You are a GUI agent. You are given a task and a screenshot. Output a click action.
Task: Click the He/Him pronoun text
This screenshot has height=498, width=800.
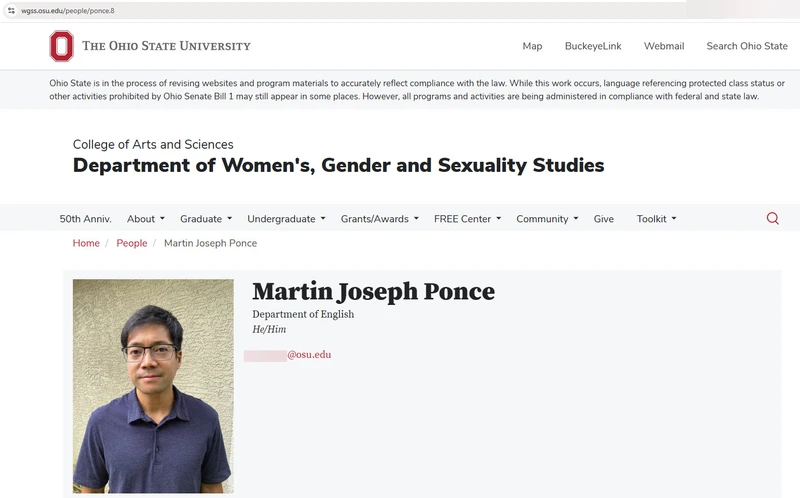click(269, 330)
